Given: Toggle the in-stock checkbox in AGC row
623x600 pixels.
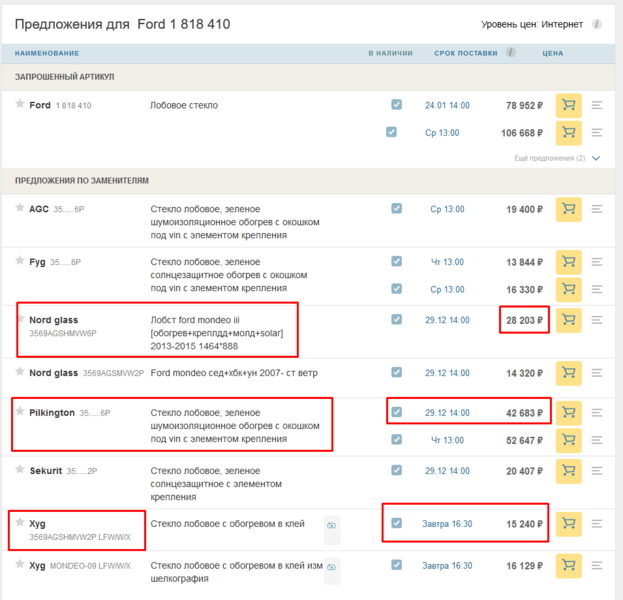Looking at the screenshot, I should (x=397, y=209).
